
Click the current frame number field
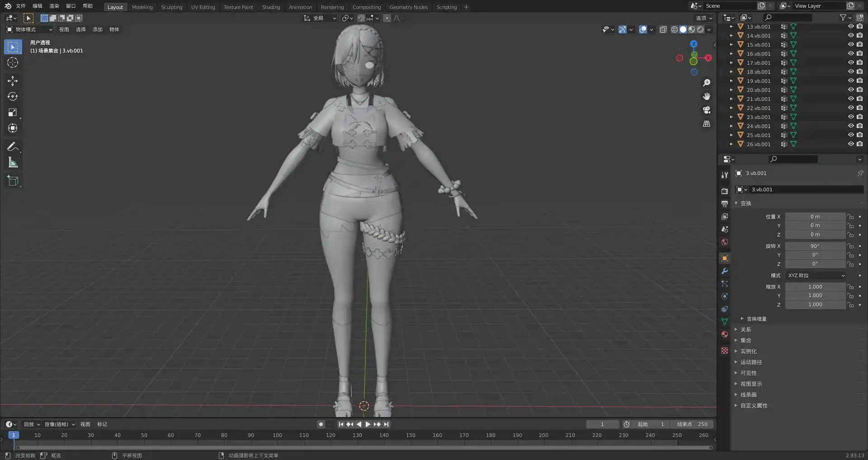(x=602, y=424)
